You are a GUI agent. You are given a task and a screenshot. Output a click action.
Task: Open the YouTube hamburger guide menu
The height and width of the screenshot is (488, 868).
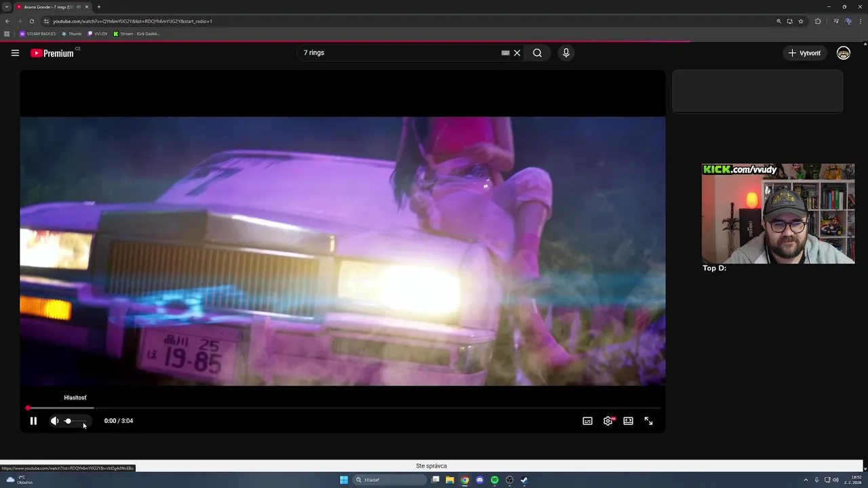tap(15, 53)
